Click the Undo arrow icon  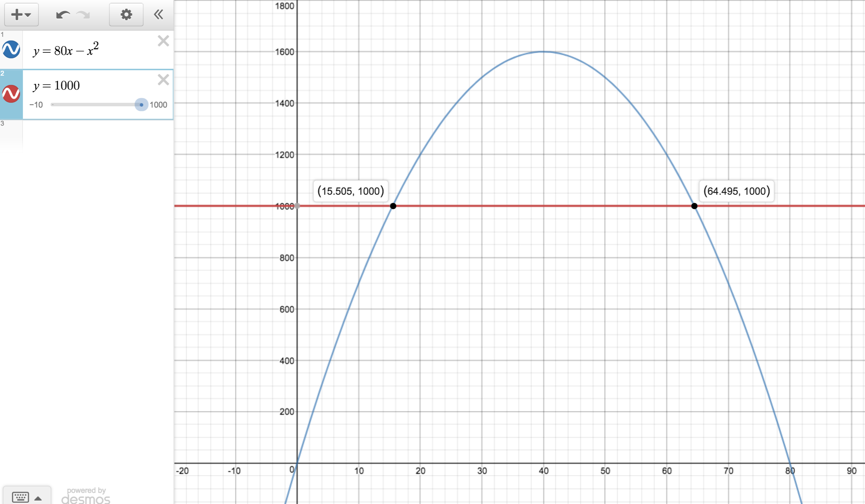(x=62, y=15)
